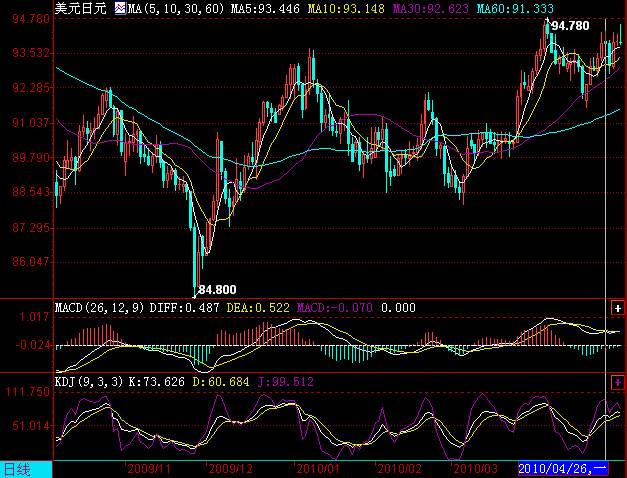The image size is (627, 478).
Task: Click the 2010/02 date on the time axis
Action: 399,469
